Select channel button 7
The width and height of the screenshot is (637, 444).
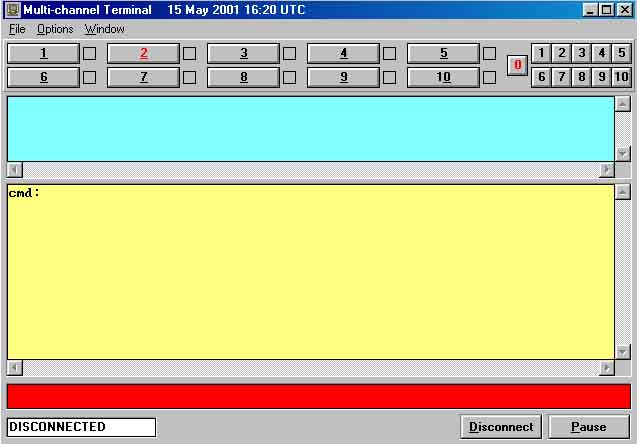[x=143, y=77]
